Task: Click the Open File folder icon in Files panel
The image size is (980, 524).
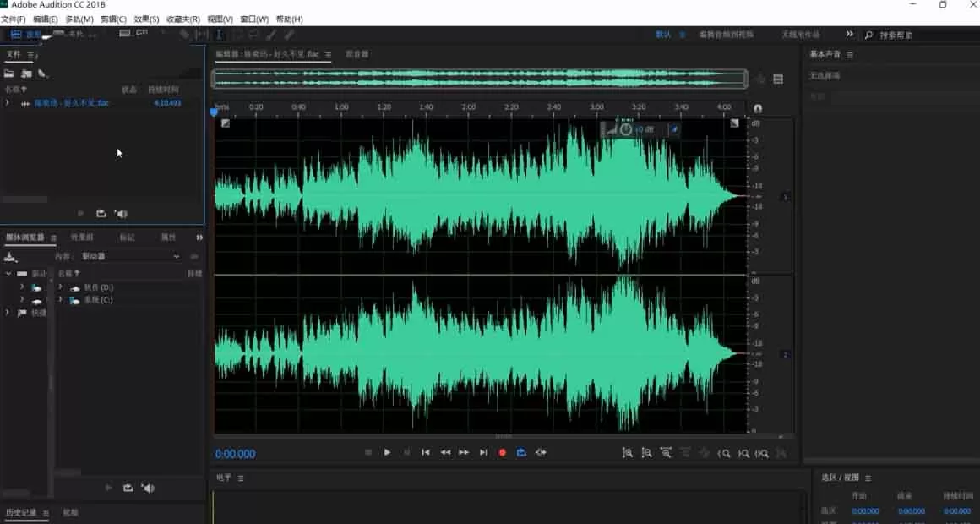Action: pyautogui.click(x=8, y=74)
